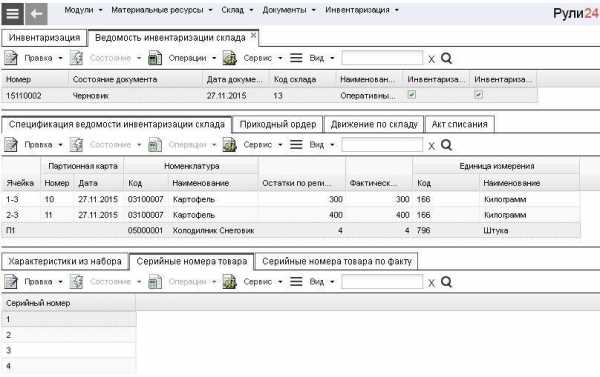Click the Операции calculator icon in top toolbar
This screenshot has width=600, height=377.
click(x=155, y=58)
